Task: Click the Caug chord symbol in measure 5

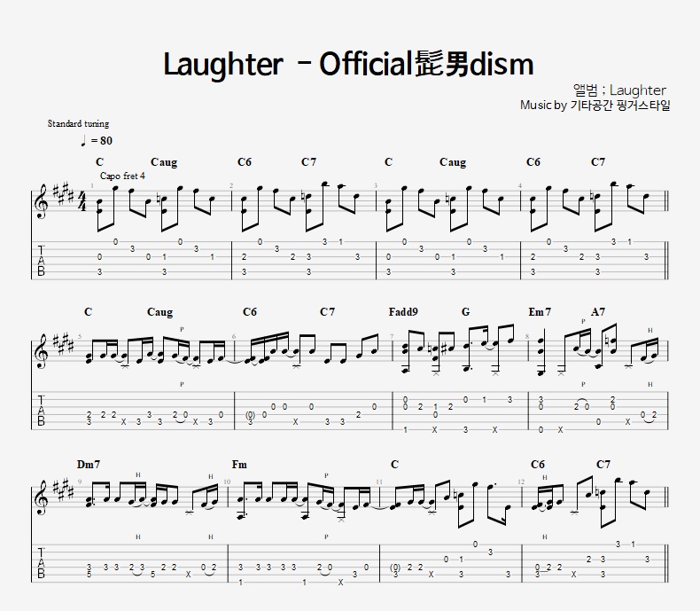Action: click(x=159, y=312)
